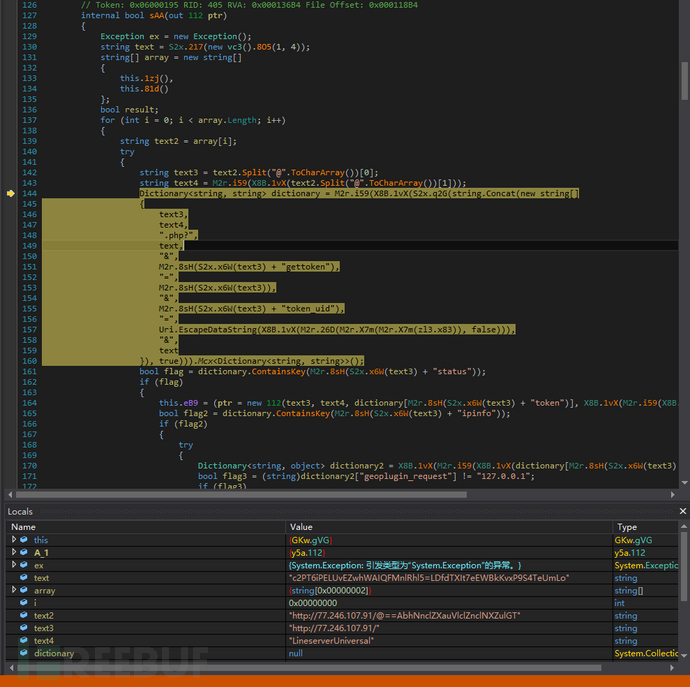Image resolution: width=690 pixels, height=687 pixels.
Task: Click the 'i' variable icon
Action: click(x=24, y=603)
